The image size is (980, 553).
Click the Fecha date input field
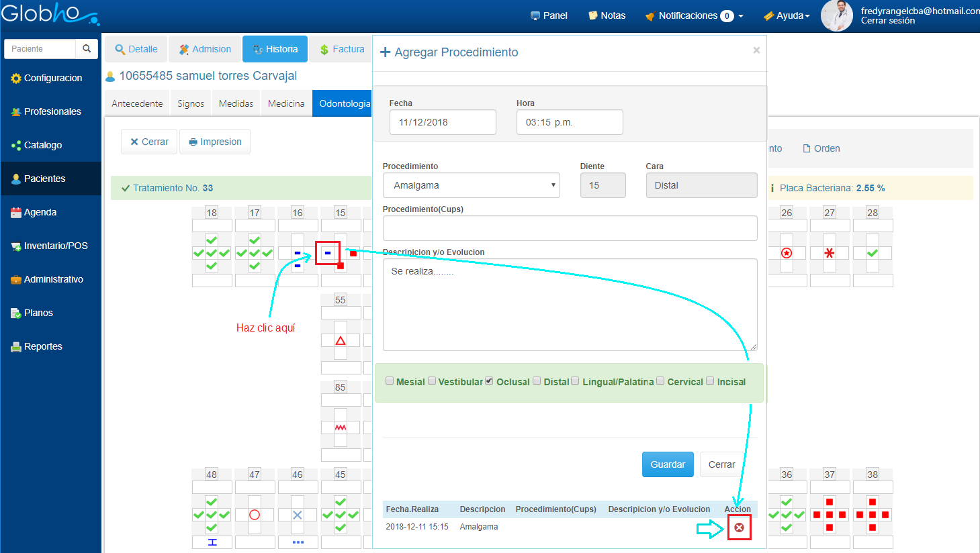pyautogui.click(x=443, y=122)
